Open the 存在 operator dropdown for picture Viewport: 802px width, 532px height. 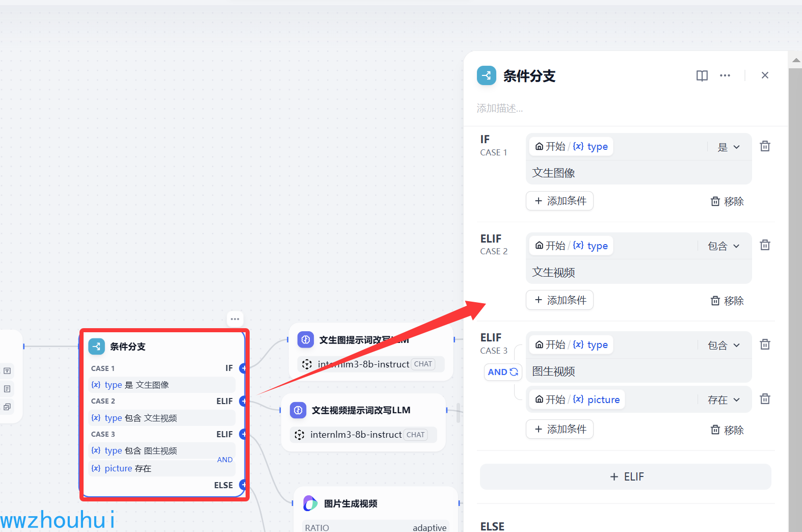click(724, 400)
